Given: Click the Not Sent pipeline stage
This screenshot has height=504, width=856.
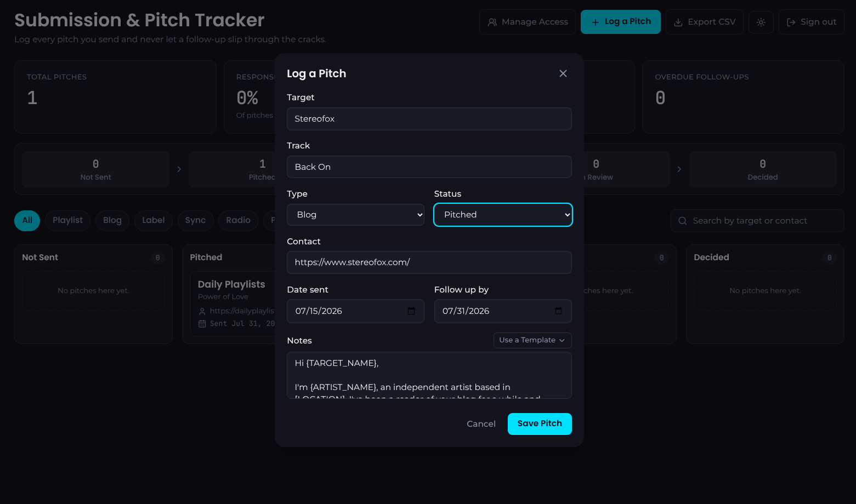Looking at the screenshot, I should (96, 169).
